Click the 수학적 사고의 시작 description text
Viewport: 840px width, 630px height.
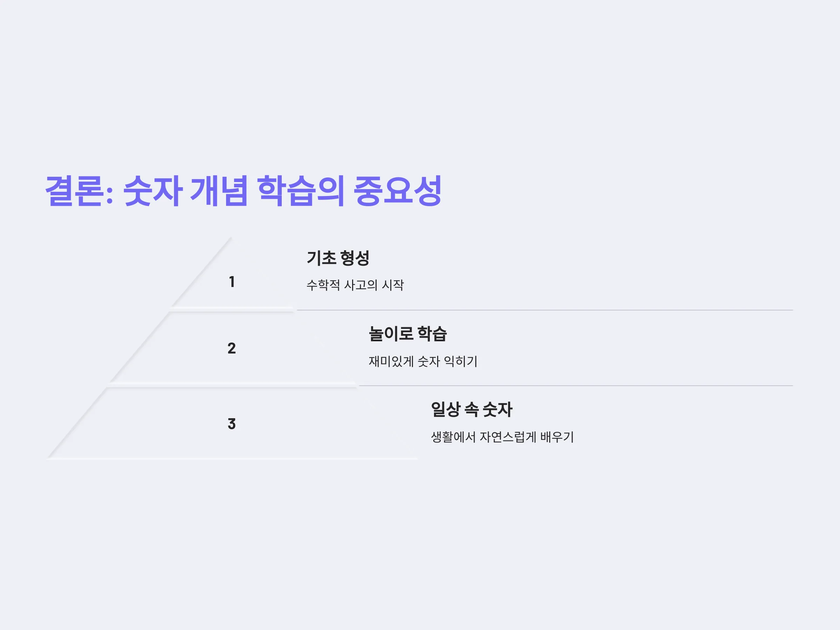355,285
